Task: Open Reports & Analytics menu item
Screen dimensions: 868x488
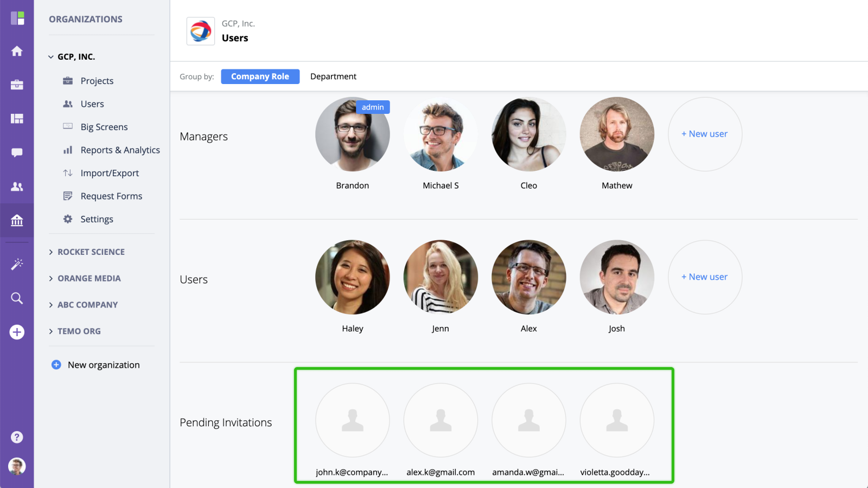Action: 120,150
